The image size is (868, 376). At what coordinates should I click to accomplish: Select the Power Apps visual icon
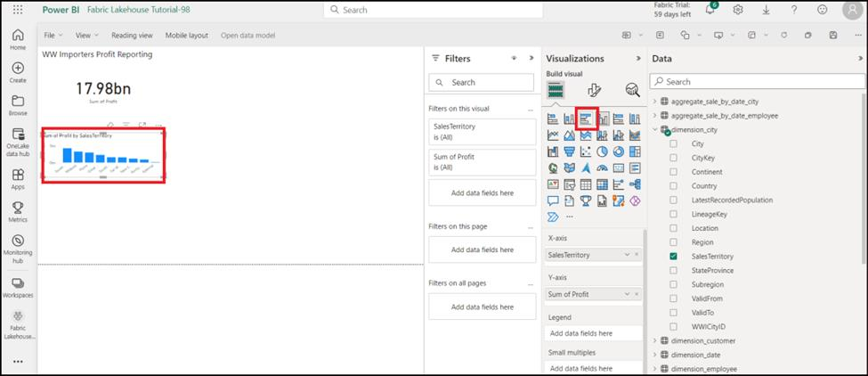tap(635, 200)
